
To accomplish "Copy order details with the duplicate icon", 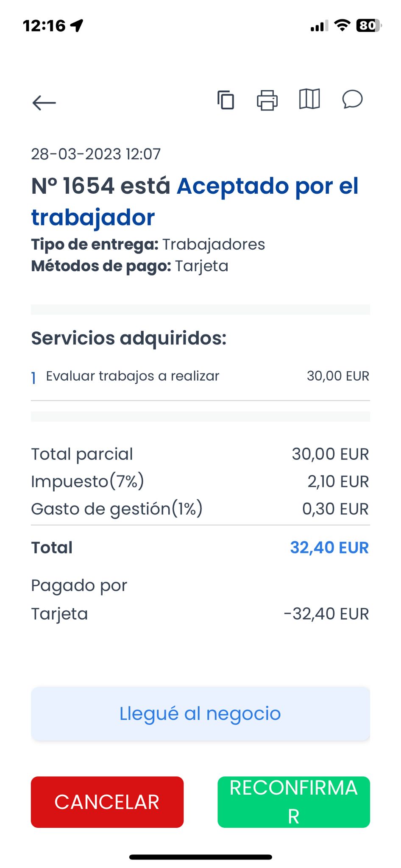I will pos(226,100).
